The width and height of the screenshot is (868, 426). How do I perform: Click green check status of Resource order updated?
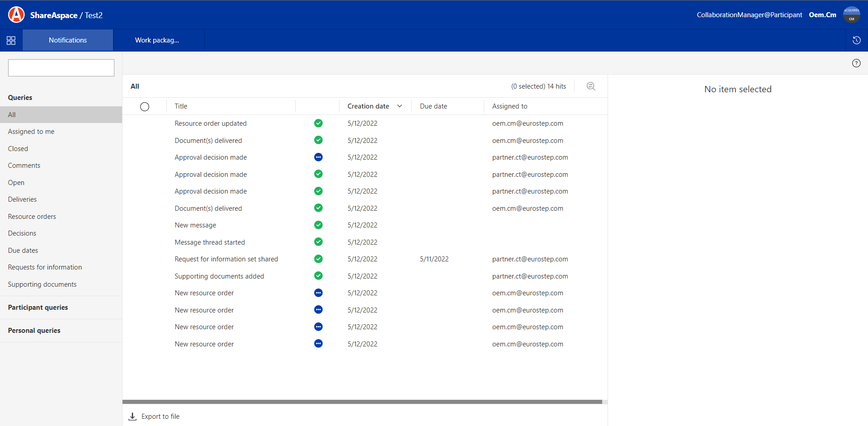coord(318,123)
